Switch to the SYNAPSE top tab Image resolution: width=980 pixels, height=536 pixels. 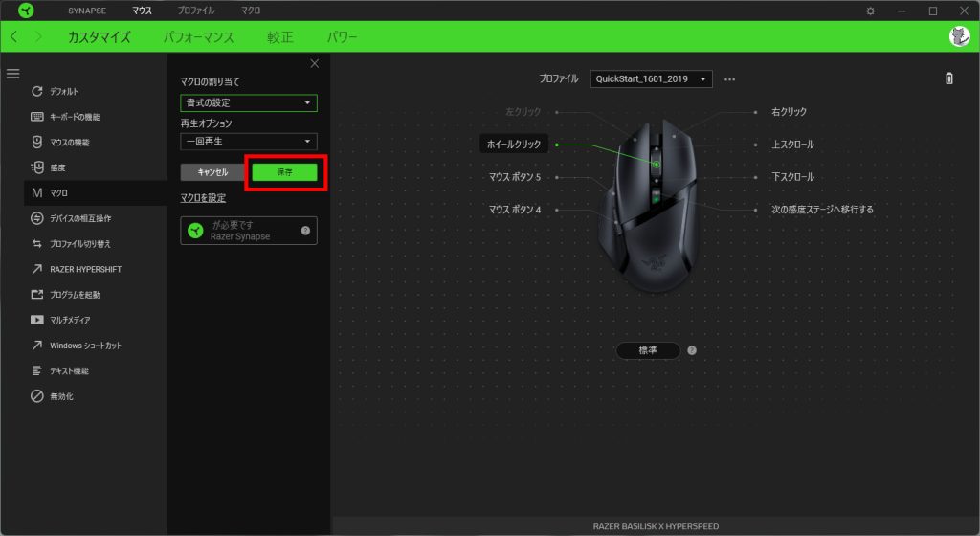[87, 11]
